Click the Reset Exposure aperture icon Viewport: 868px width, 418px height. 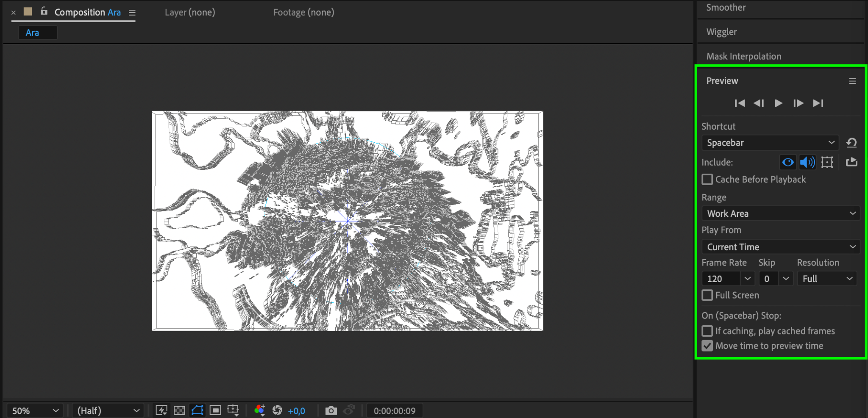tap(277, 410)
